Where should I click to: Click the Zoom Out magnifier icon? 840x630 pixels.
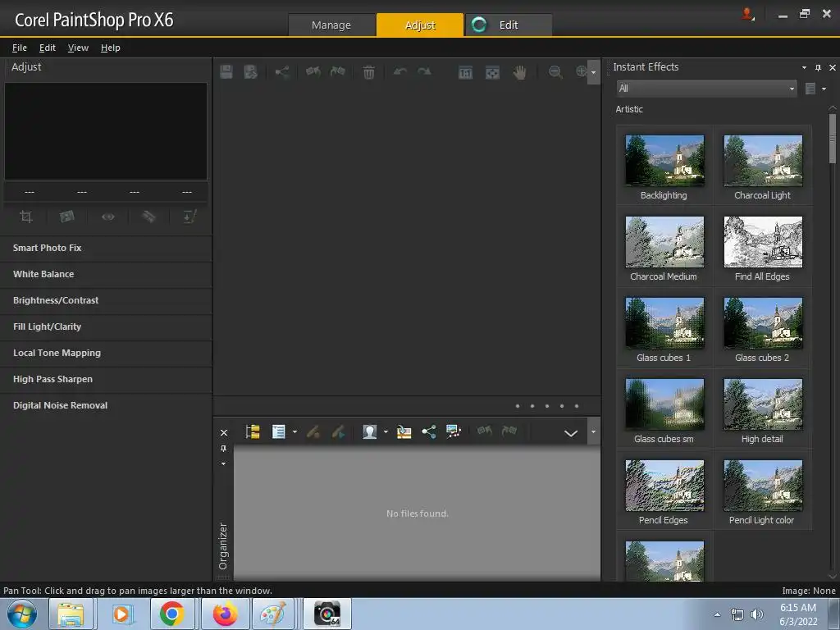555,72
